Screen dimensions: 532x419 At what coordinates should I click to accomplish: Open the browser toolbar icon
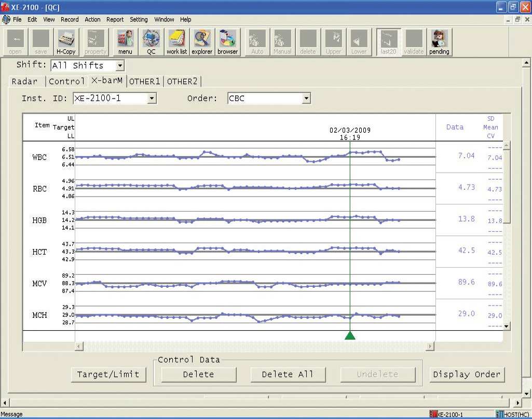pos(227,42)
